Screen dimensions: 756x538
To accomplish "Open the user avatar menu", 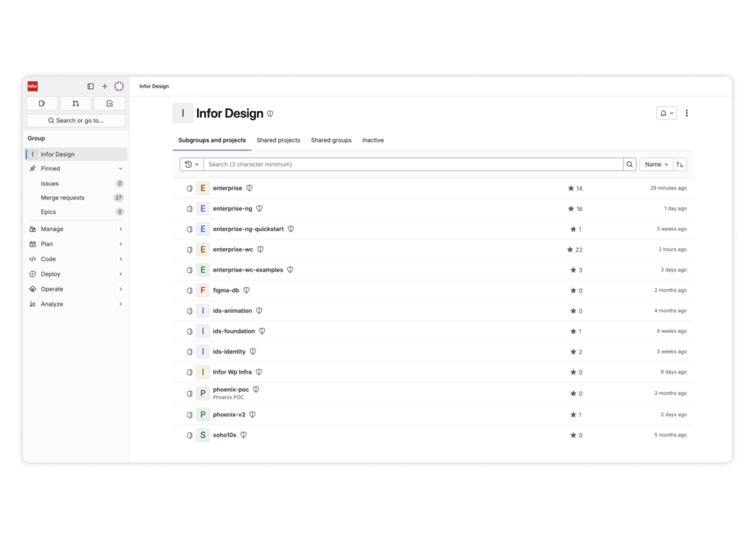I will [x=119, y=86].
